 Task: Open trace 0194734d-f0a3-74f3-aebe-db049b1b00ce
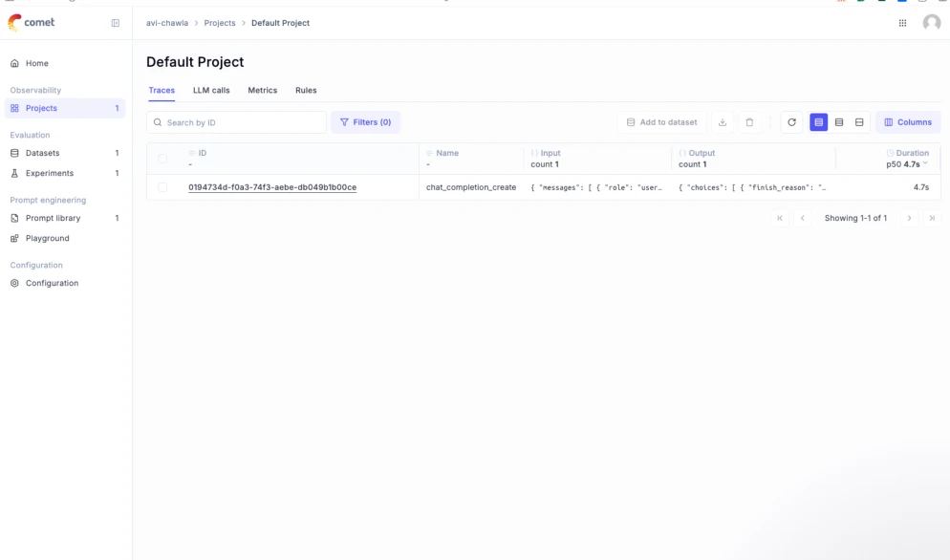point(272,187)
